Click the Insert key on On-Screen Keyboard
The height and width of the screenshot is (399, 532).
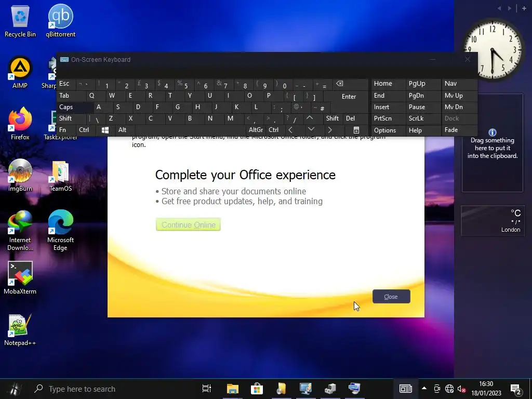click(x=388, y=107)
